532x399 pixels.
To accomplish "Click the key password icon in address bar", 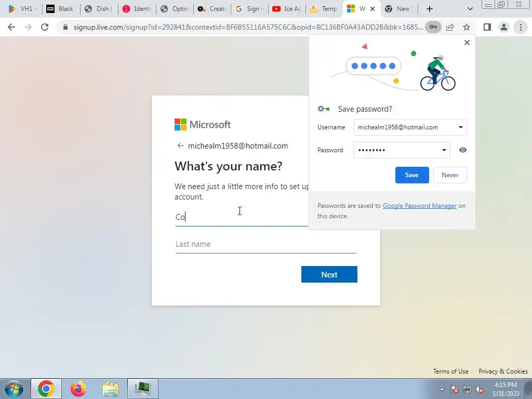I will click(433, 27).
